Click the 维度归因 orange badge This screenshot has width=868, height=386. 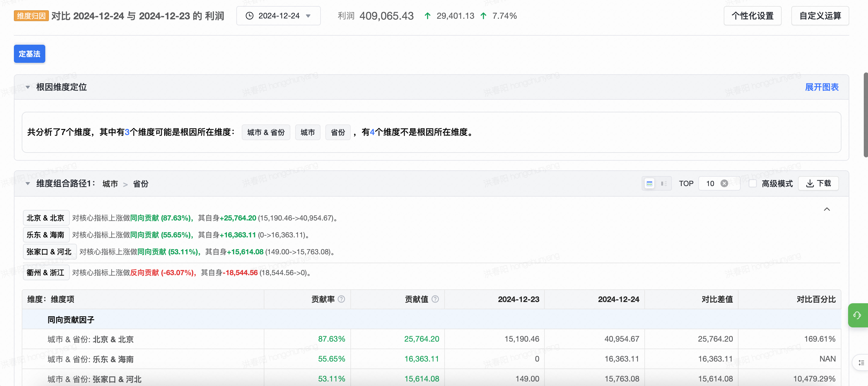point(31,16)
